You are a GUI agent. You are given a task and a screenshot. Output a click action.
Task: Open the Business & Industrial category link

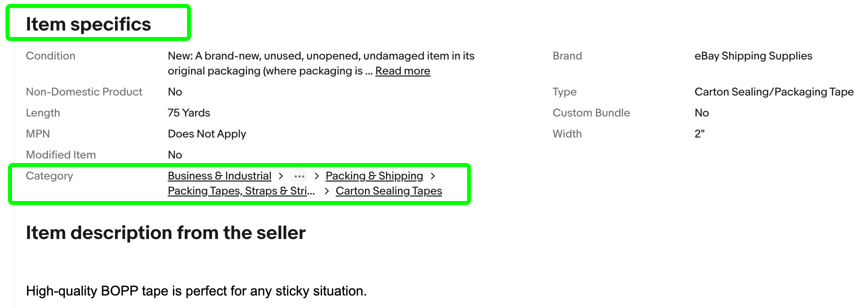point(218,175)
